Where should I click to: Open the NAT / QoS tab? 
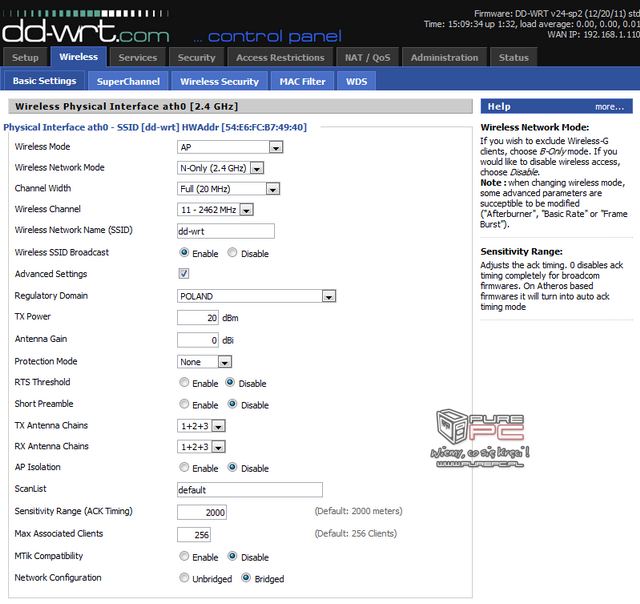pyautogui.click(x=367, y=57)
